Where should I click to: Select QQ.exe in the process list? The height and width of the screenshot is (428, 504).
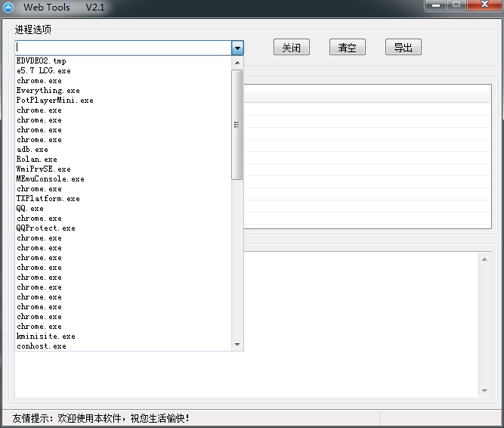(x=123, y=209)
